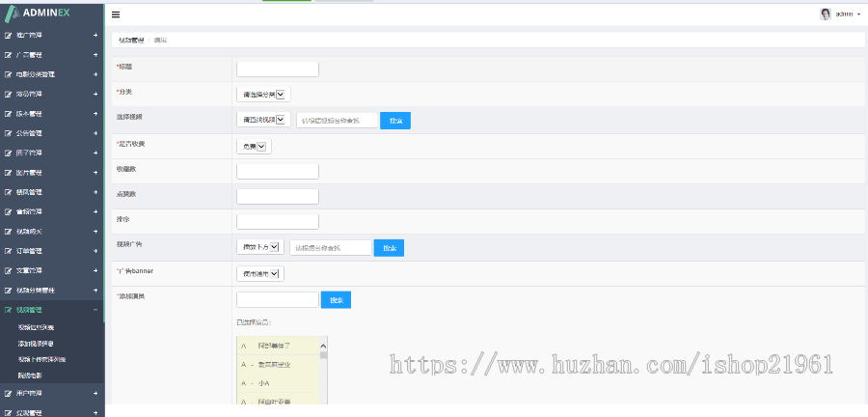Open the 选择视频 dropdown

(x=263, y=120)
